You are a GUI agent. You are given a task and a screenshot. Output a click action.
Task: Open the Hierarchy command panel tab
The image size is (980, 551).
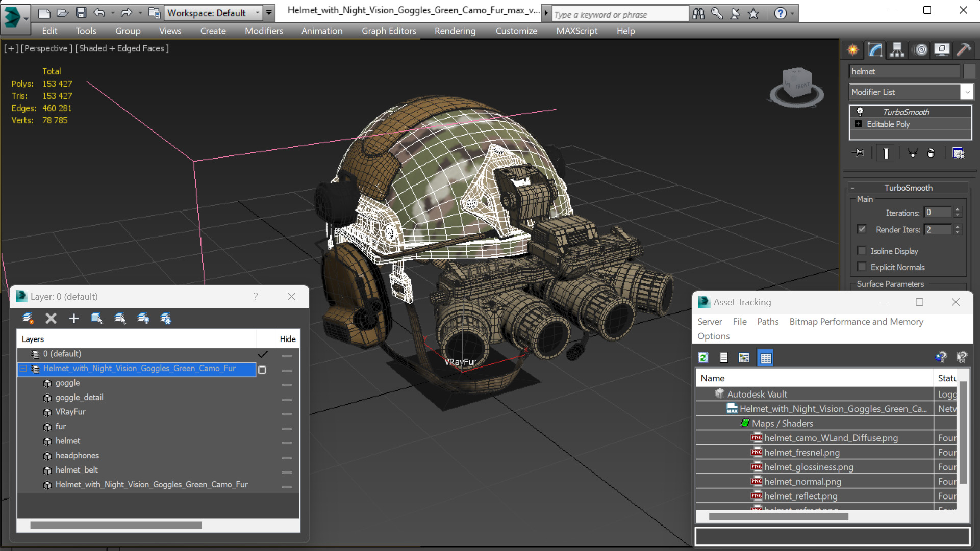pos(897,49)
